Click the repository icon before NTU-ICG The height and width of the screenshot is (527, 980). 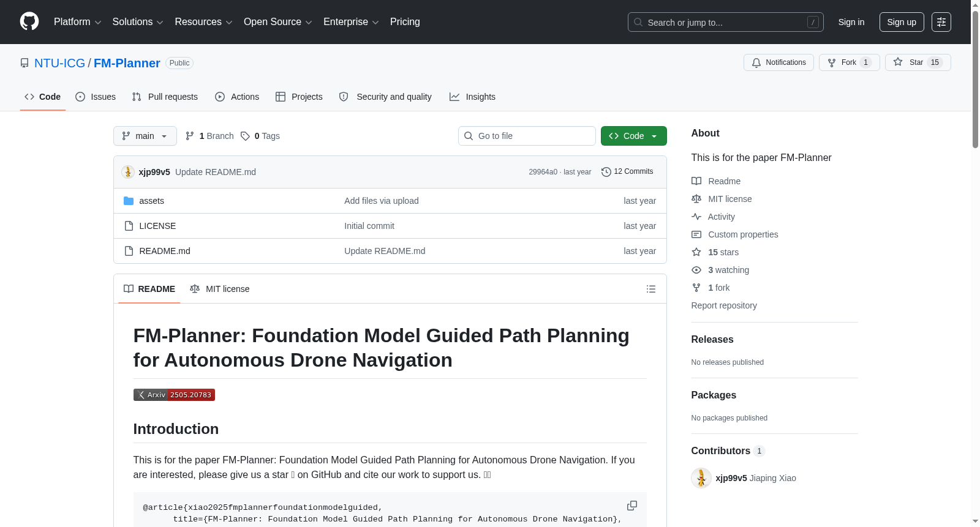click(24, 63)
